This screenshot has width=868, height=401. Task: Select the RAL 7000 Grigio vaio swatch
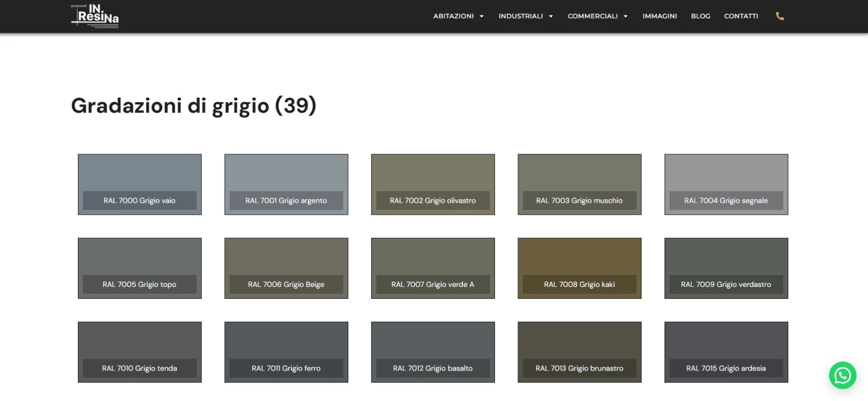[140, 184]
